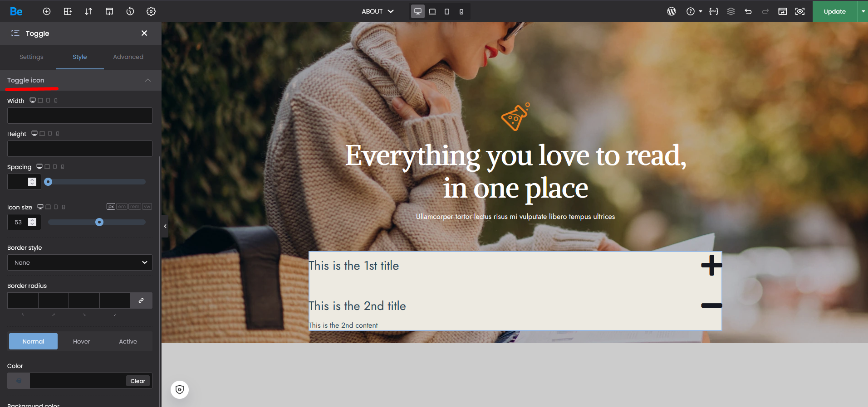
Task: Clear the Color field value
Action: (137, 381)
